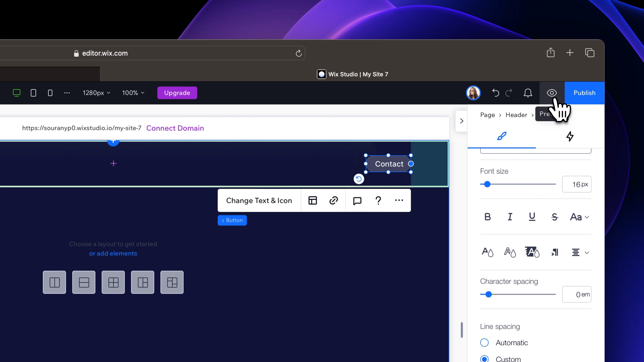Switch to the lightning interactions tab

pyautogui.click(x=570, y=136)
